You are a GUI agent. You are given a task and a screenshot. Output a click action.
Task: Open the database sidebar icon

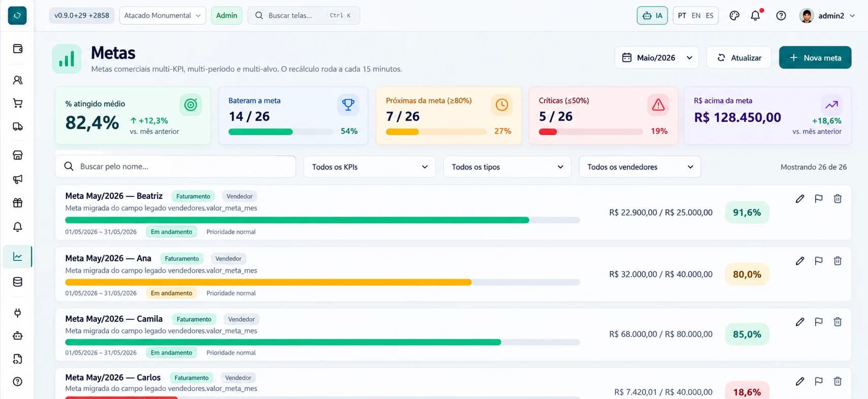[18, 282]
